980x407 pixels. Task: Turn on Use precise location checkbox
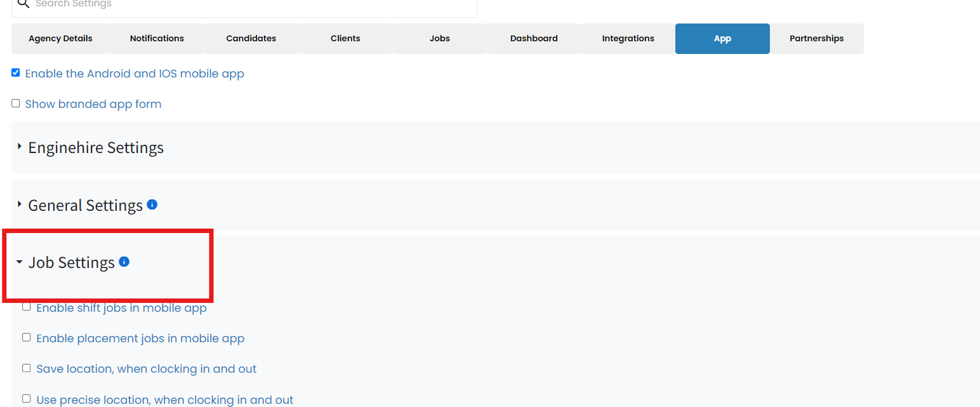pos(27,399)
